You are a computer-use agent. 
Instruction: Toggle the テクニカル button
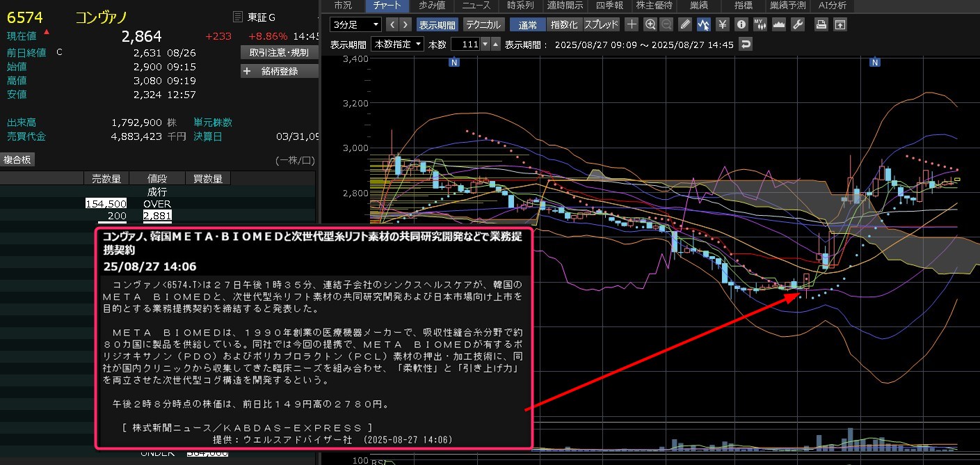point(483,24)
